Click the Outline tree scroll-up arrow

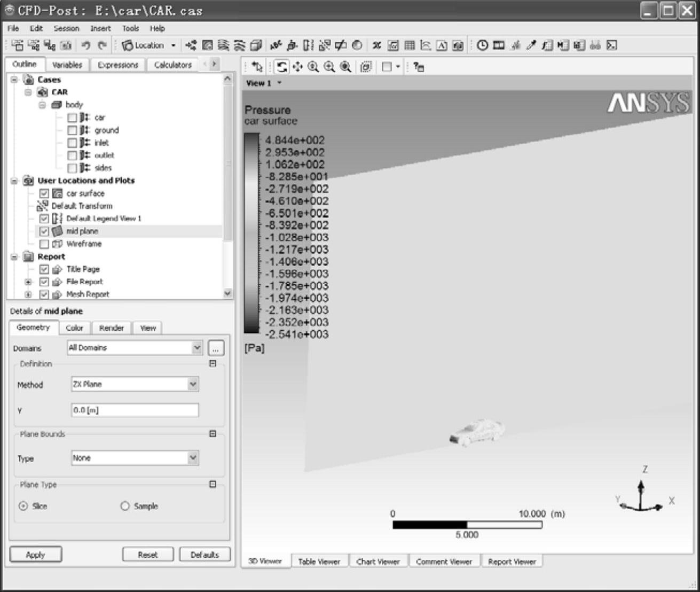click(x=228, y=79)
